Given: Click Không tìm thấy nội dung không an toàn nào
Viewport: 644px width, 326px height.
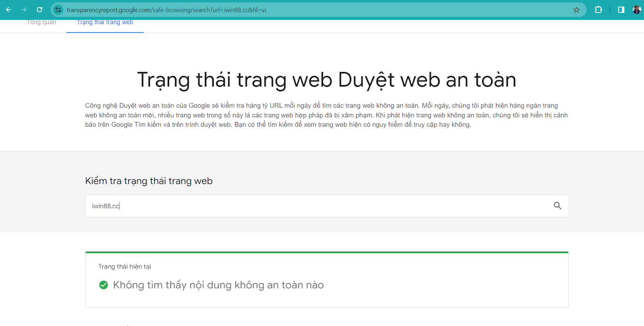Looking at the screenshot, I should coord(218,285).
